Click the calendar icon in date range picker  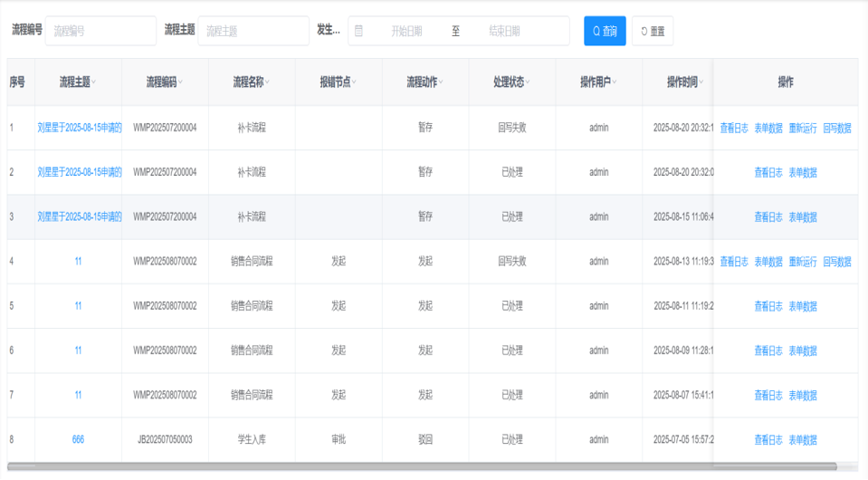pyautogui.click(x=359, y=31)
